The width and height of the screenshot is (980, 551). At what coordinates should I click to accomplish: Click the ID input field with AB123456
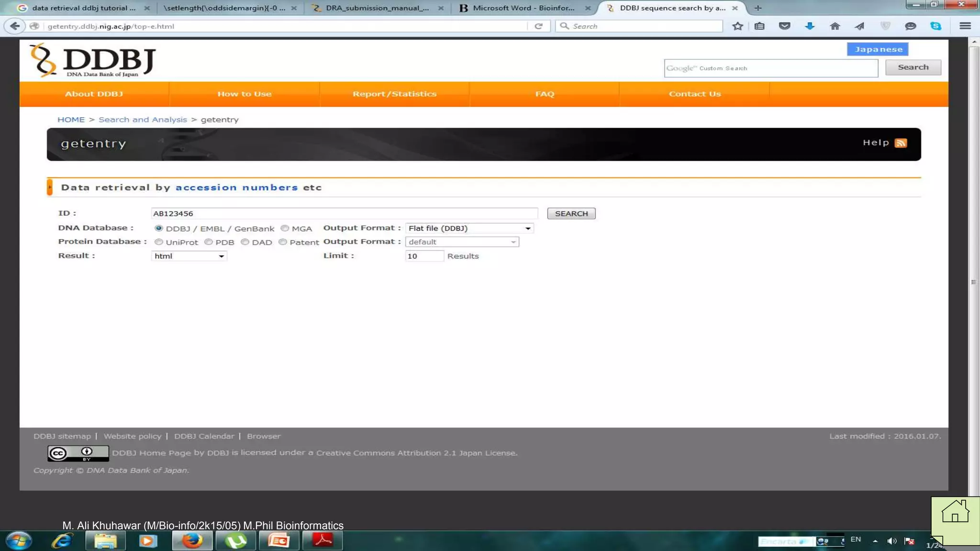coord(345,213)
